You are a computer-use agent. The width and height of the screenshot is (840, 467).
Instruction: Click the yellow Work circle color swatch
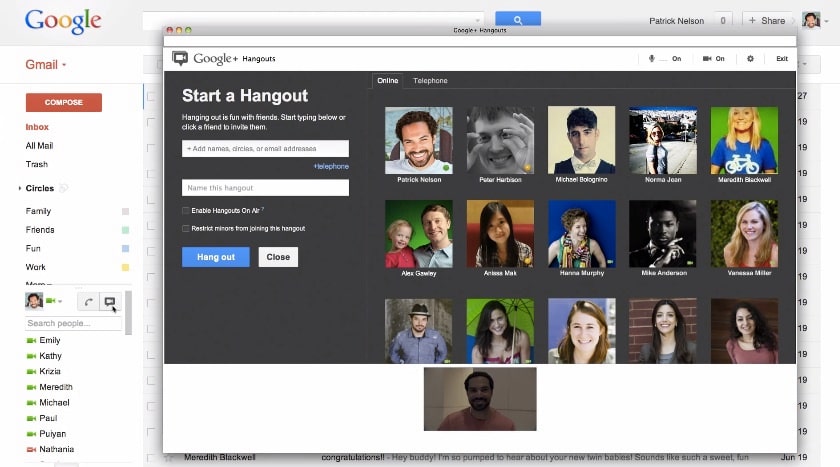pyautogui.click(x=125, y=267)
